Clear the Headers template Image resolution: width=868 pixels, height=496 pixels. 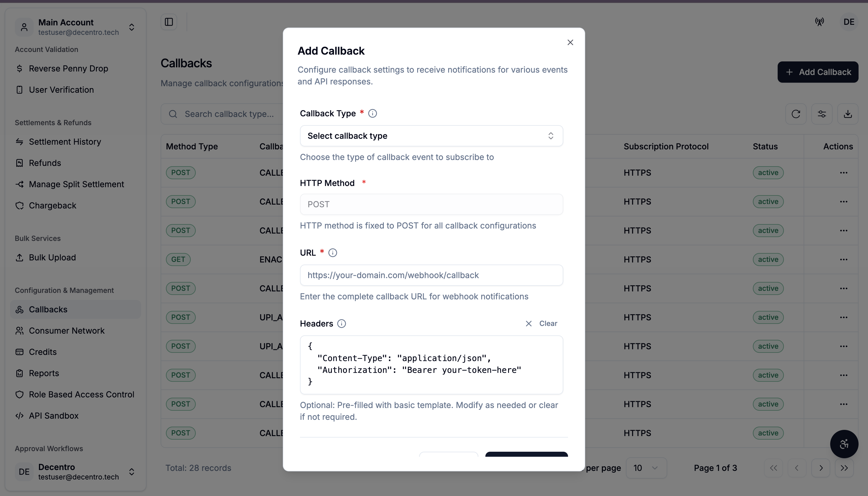tap(541, 324)
